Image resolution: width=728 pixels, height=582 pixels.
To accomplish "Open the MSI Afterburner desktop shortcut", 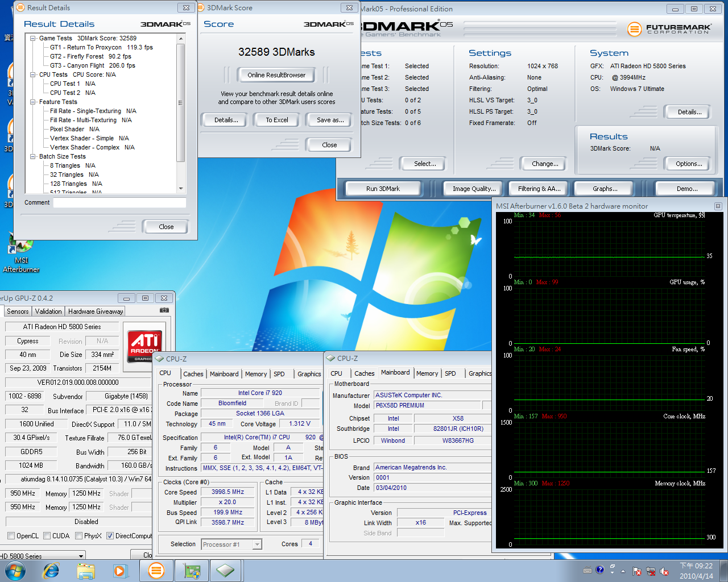I will [x=21, y=247].
